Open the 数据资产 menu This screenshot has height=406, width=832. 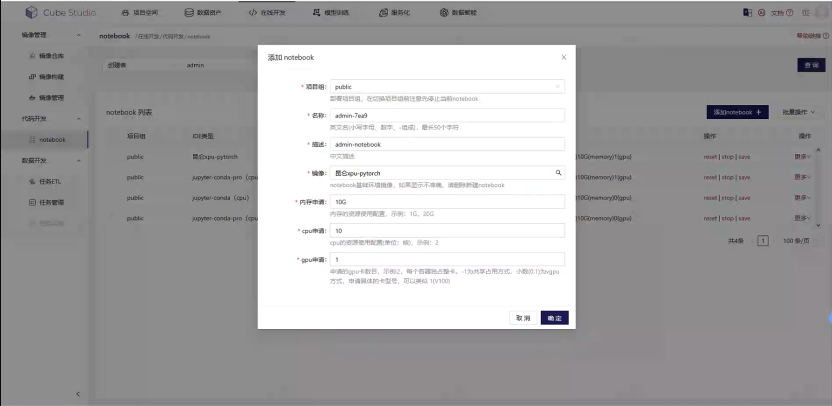click(x=203, y=12)
